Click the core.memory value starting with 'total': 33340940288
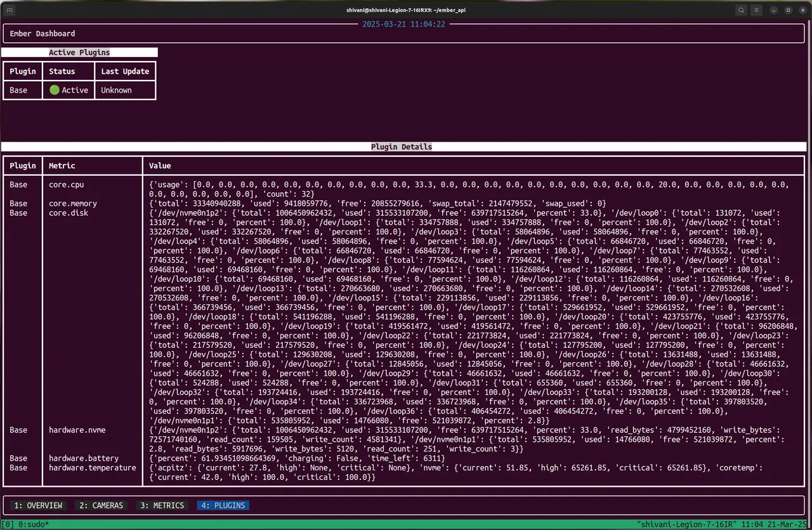Viewport: 812px width, 530px height. pos(377,203)
